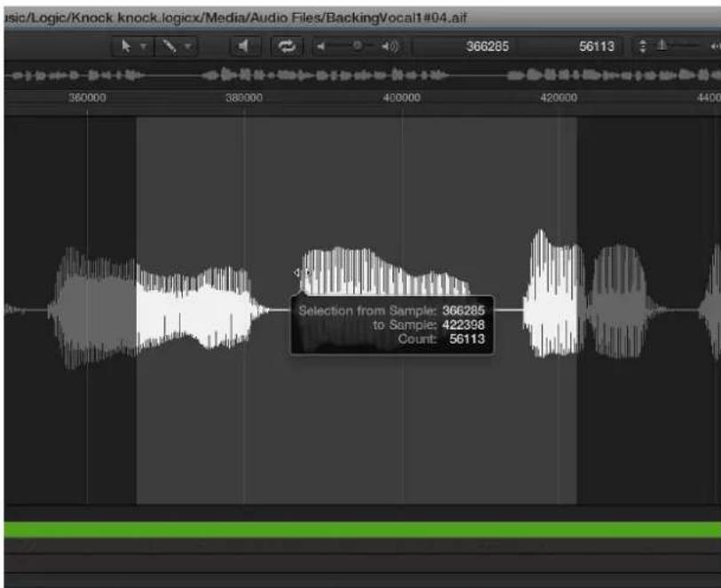
Task: Click the vertical zoom arrows icon
Action: (x=643, y=46)
